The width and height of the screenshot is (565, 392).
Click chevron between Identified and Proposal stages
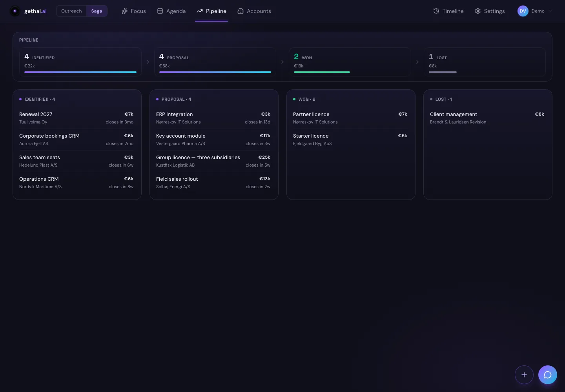[148, 62]
